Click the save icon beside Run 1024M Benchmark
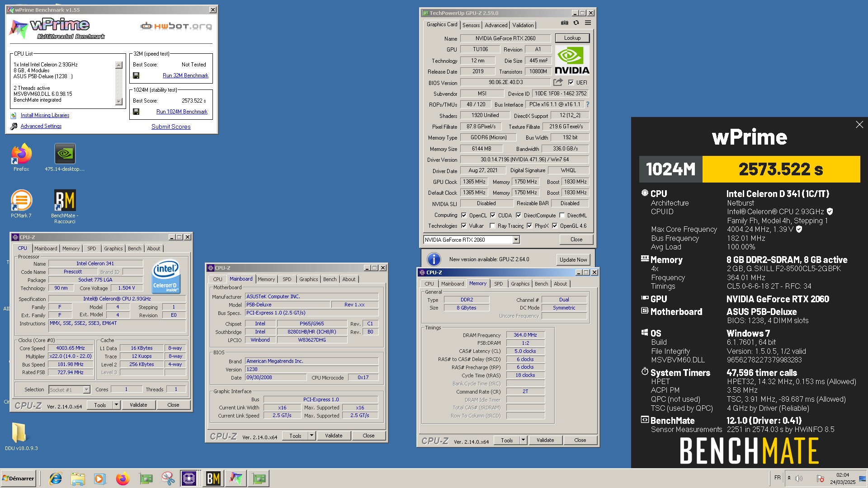Screen dimensions: 868x488 (x=136, y=112)
